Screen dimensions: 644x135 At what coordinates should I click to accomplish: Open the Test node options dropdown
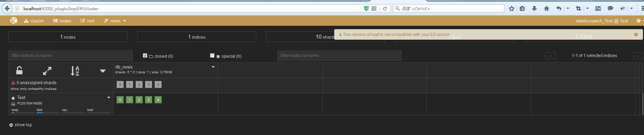pos(109,97)
